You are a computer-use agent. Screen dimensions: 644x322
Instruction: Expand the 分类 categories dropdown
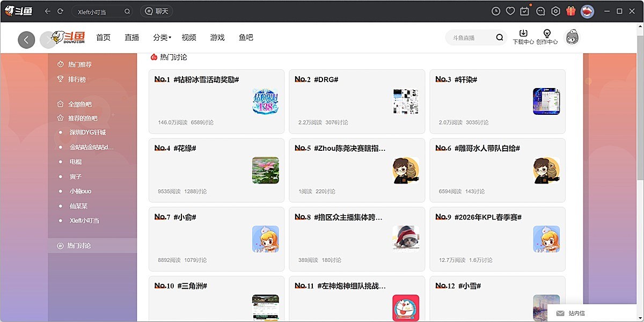(x=162, y=38)
